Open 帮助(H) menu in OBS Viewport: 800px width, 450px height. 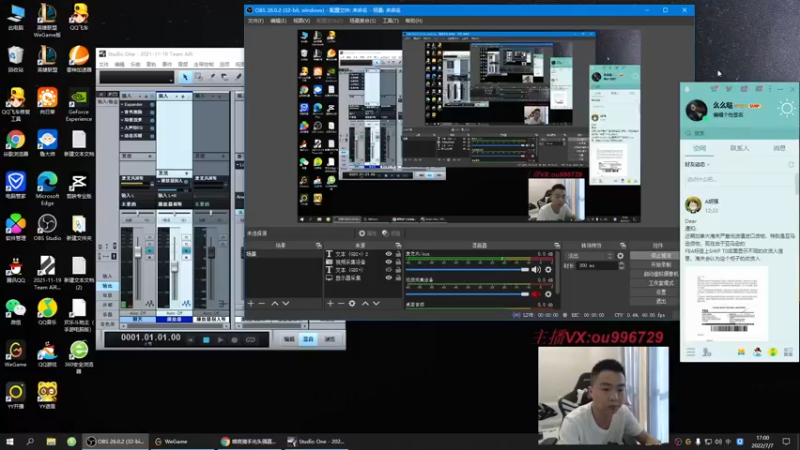click(x=414, y=21)
